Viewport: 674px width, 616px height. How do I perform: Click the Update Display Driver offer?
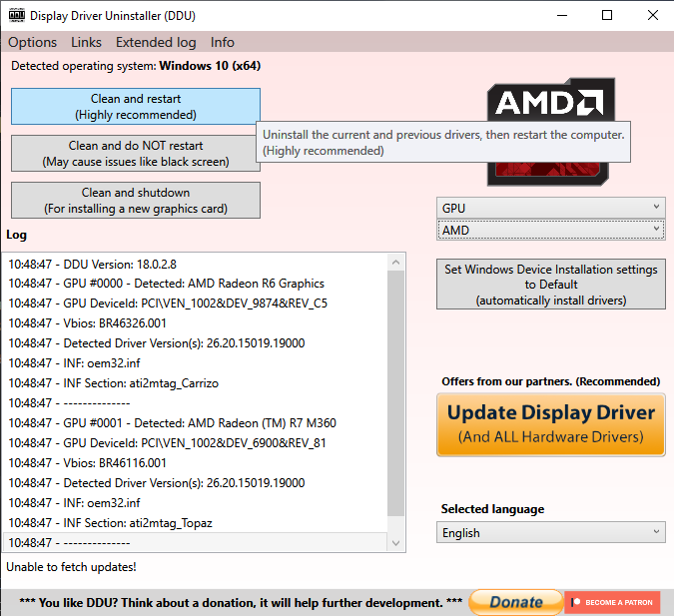click(x=550, y=424)
